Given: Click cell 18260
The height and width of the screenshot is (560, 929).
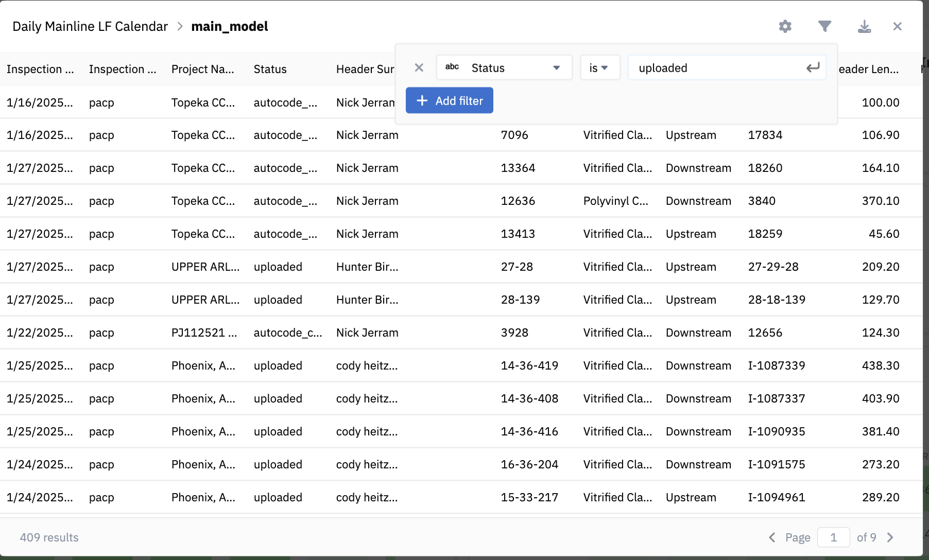Looking at the screenshot, I should coord(765,168).
